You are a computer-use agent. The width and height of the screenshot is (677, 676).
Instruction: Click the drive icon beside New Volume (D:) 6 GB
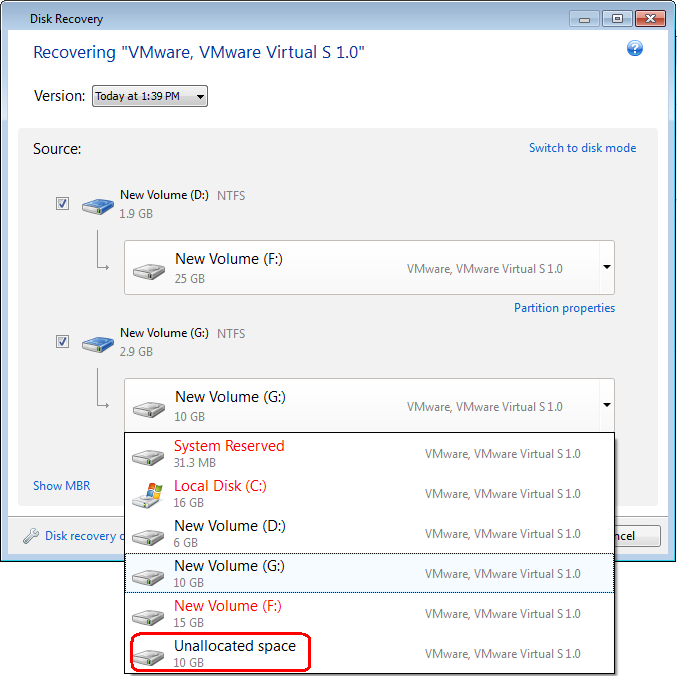tap(148, 537)
